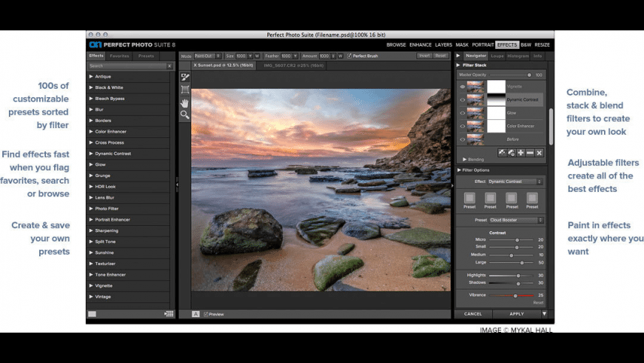The image size is (644, 363).
Task: Open the Mode Paint Out dropdown
Action: [207, 56]
